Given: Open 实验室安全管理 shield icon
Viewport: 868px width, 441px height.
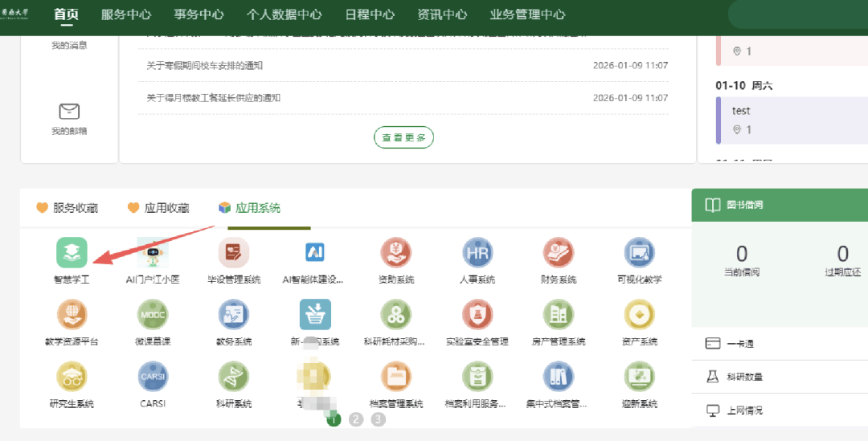Looking at the screenshot, I should point(477,314).
